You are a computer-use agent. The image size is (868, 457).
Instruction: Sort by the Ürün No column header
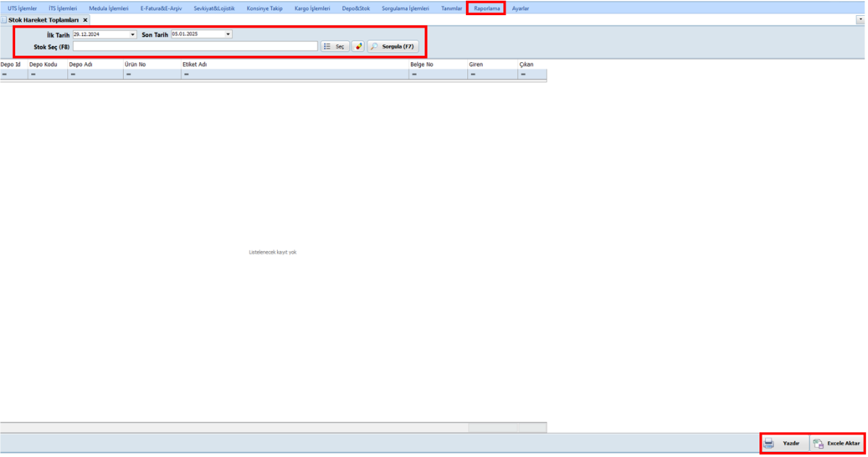[x=135, y=64]
